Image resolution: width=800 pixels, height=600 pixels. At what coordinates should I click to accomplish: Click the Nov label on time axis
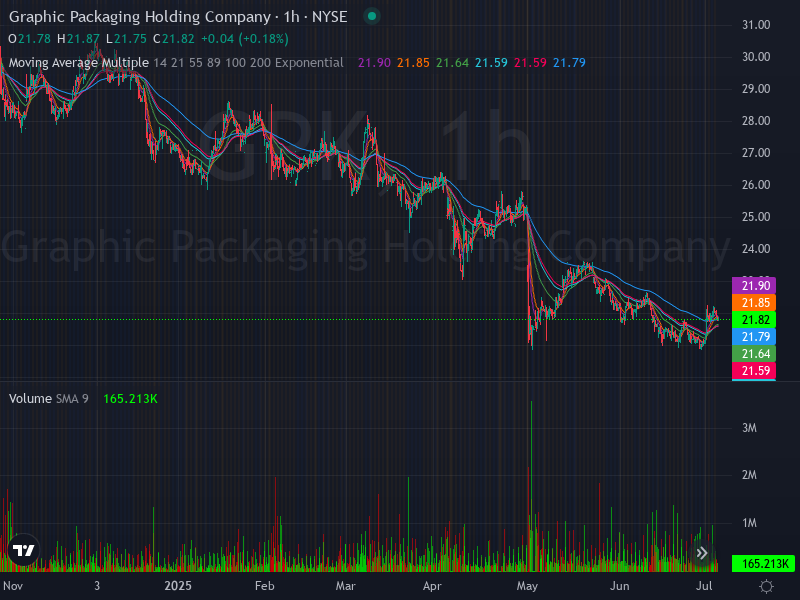(x=13, y=586)
